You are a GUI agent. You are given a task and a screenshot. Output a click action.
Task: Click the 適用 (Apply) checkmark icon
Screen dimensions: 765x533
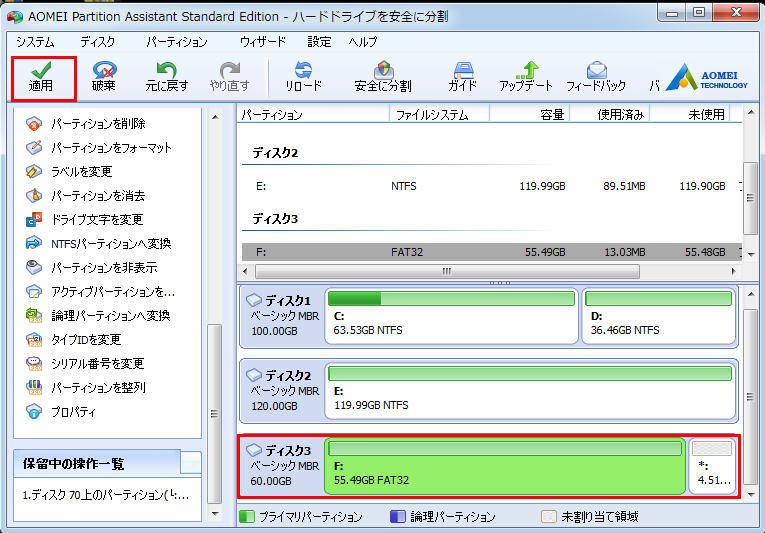pyautogui.click(x=41, y=70)
